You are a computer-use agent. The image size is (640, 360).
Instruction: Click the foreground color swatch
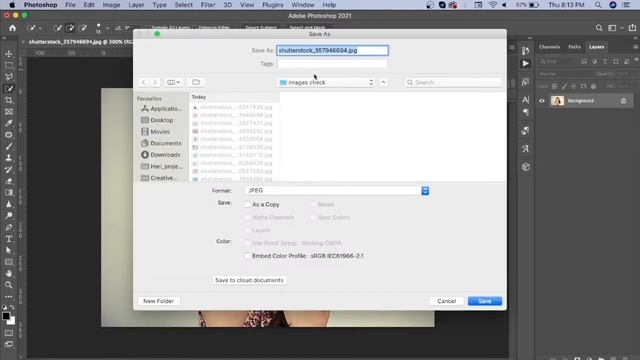[x=6, y=316]
